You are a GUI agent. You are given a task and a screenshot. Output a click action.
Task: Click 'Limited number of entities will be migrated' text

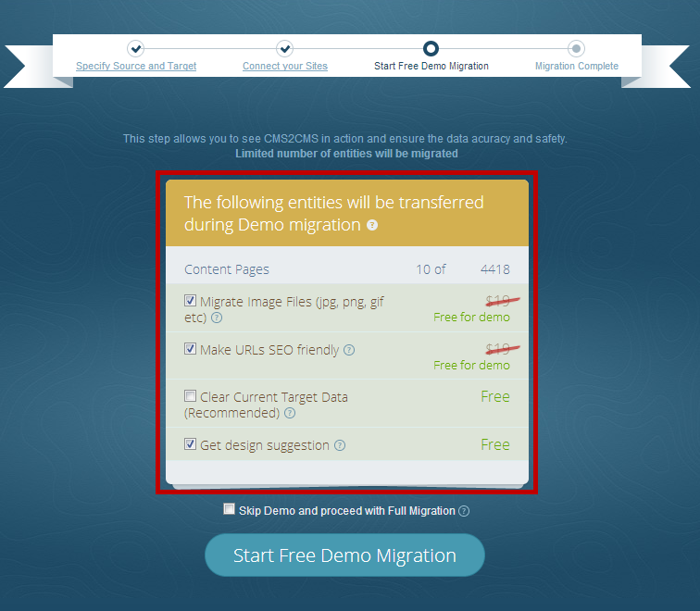click(346, 154)
